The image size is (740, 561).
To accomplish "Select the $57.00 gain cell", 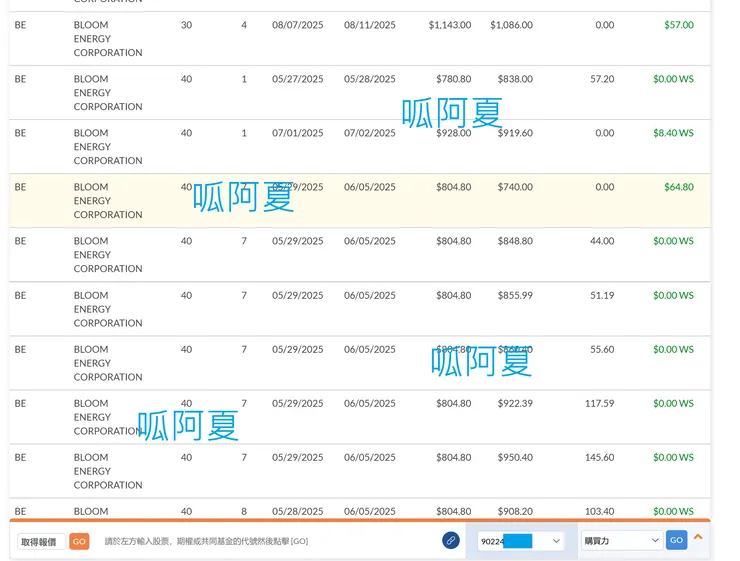I will click(679, 25).
